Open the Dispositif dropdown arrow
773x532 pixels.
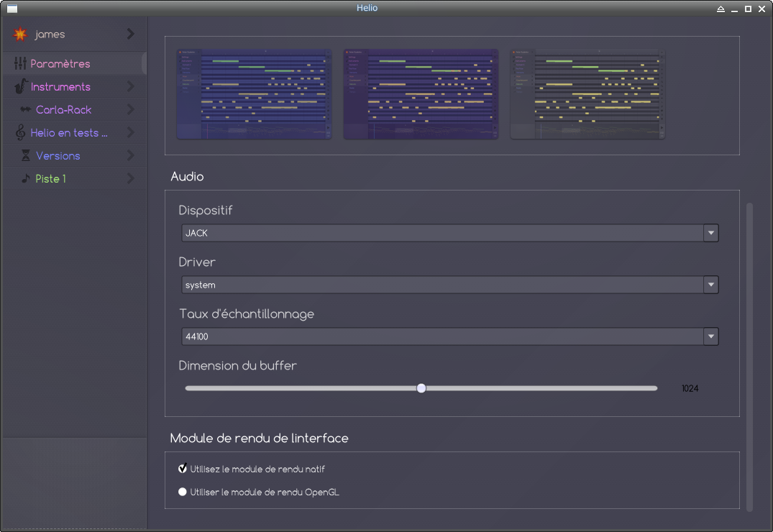click(x=711, y=233)
